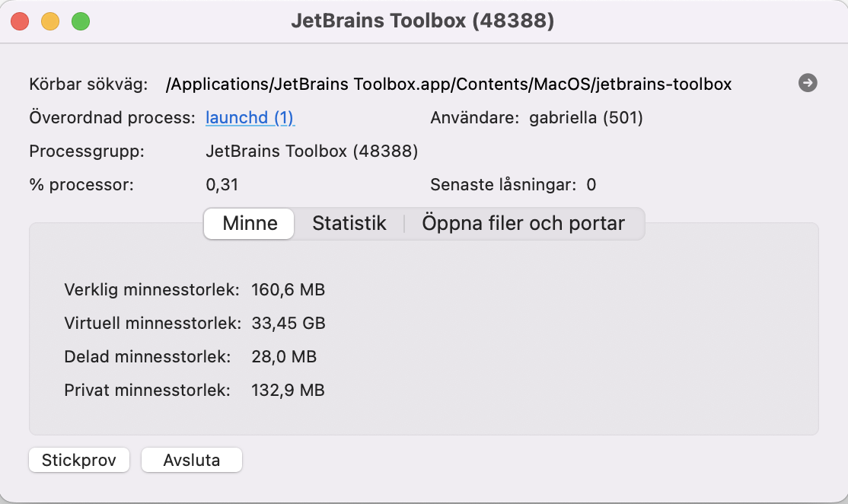Click the Processgrupp label
Viewport: 848px width, 504px height.
[87, 151]
